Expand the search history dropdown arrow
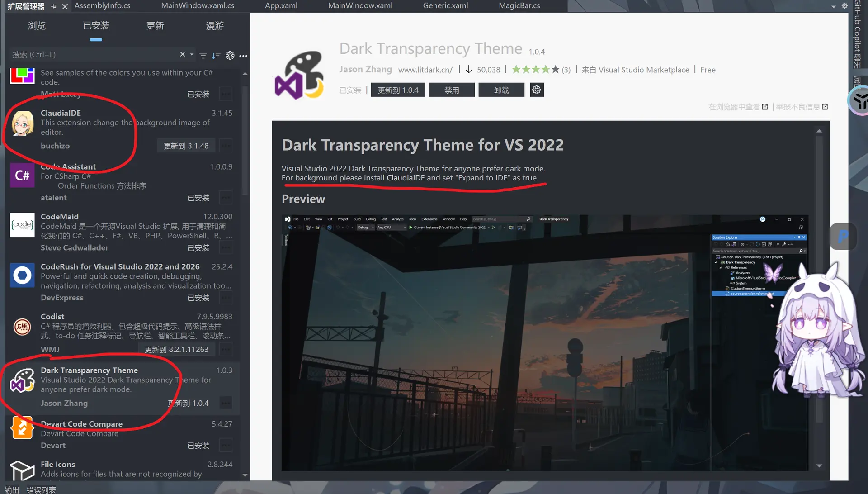This screenshot has height=494, width=868. pyautogui.click(x=192, y=54)
